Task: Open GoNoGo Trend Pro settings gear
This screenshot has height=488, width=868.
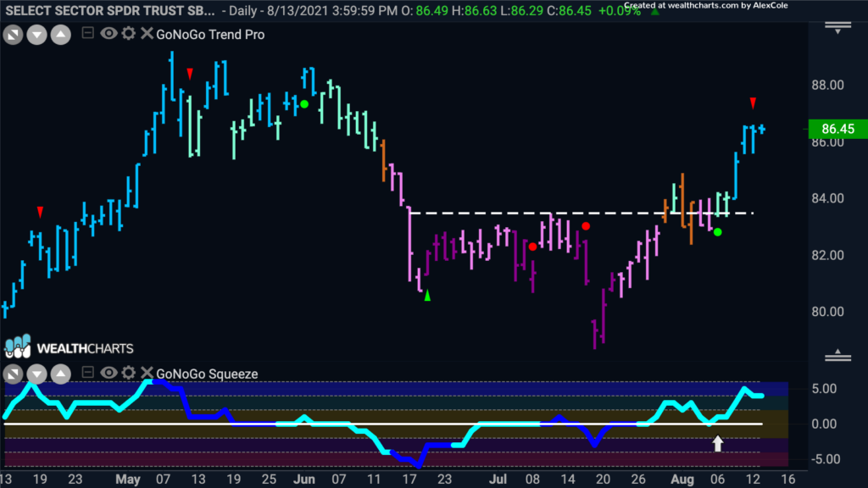Action: click(129, 34)
